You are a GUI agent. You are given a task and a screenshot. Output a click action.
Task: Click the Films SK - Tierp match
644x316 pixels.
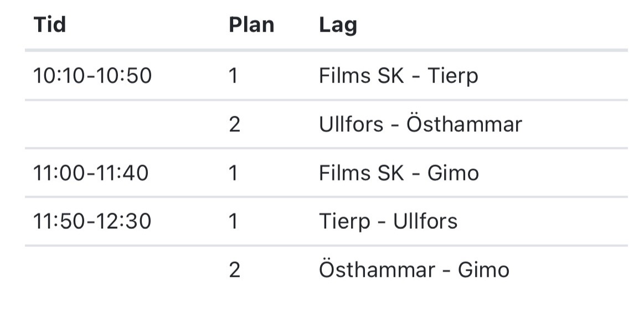398,76
